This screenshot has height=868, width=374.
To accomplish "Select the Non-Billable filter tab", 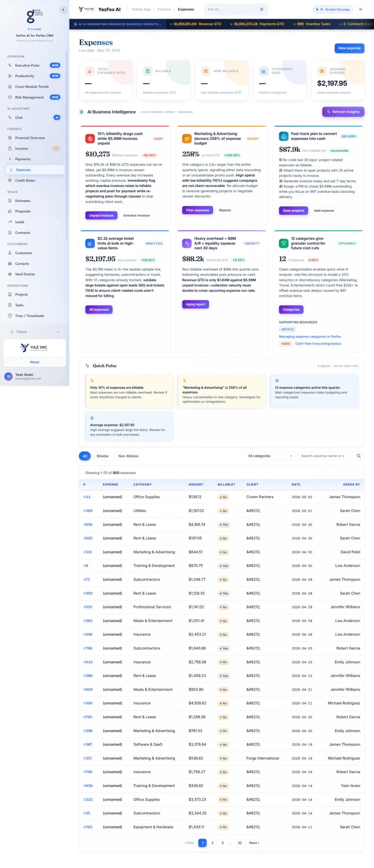I will pyautogui.click(x=128, y=456).
